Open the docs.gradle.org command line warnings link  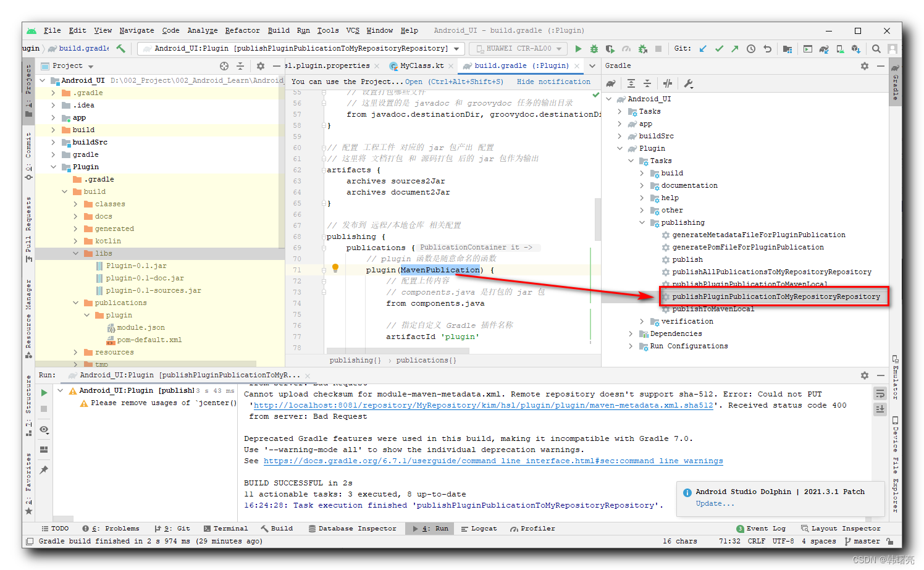493,461
